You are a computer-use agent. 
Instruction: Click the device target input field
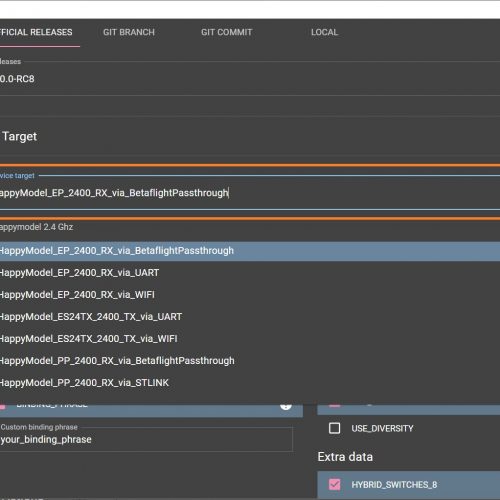pyautogui.click(x=250, y=193)
